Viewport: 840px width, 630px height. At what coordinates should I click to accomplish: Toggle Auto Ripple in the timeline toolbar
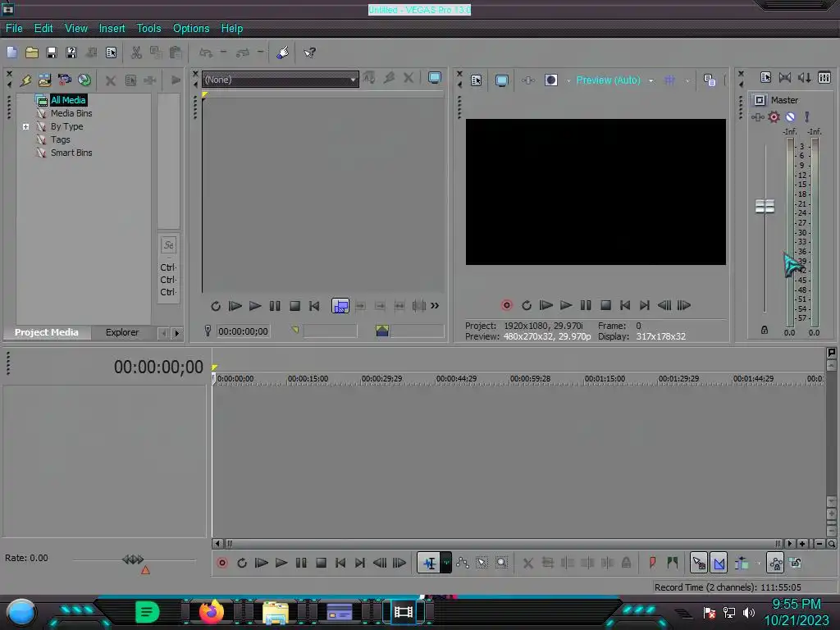click(742, 563)
